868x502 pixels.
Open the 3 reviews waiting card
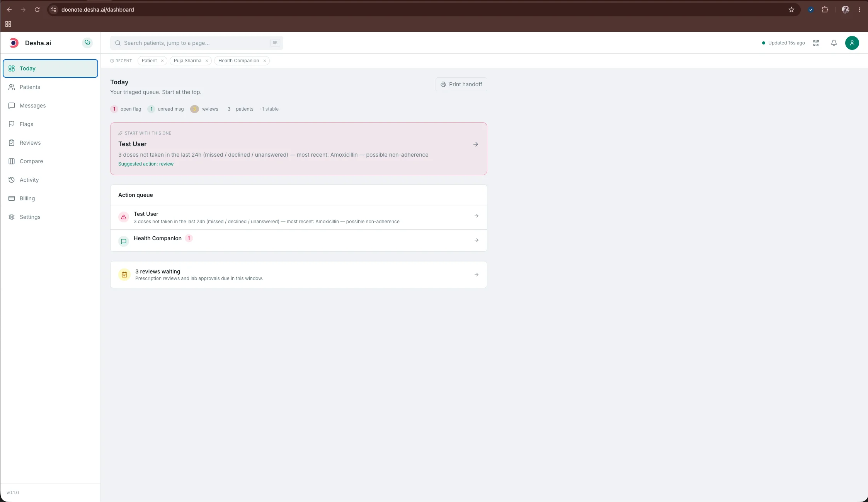pyautogui.click(x=299, y=275)
